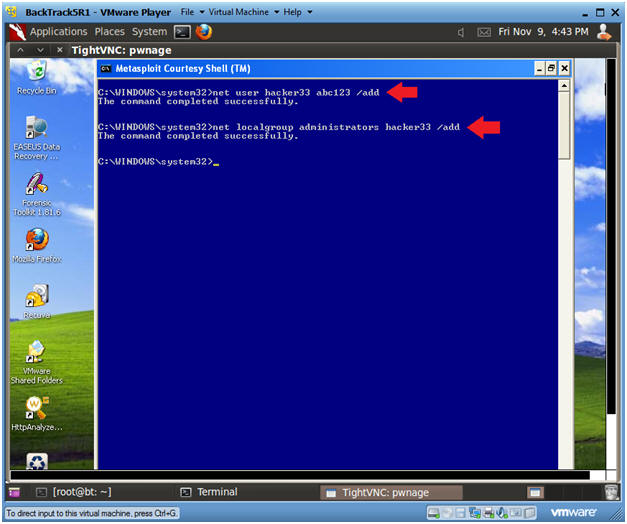Image resolution: width=627 pixels, height=524 pixels.
Task: Close the TightVNC: pwnage window with X
Action: coord(60,50)
